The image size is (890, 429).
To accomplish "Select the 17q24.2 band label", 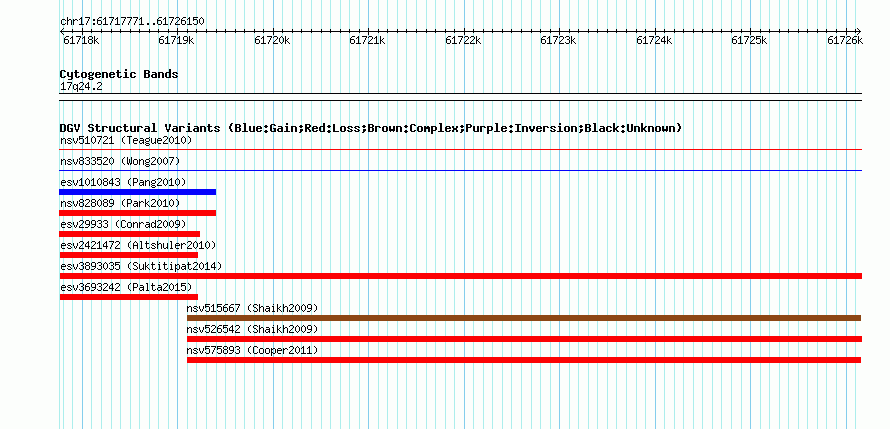I will pyautogui.click(x=81, y=87).
